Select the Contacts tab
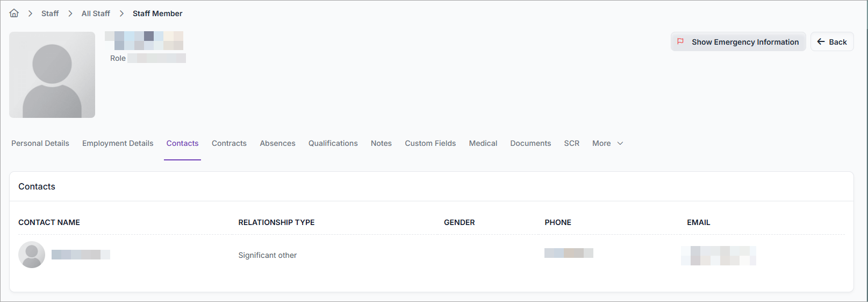This screenshot has height=302, width=868. pyautogui.click(x=182, y=143)
